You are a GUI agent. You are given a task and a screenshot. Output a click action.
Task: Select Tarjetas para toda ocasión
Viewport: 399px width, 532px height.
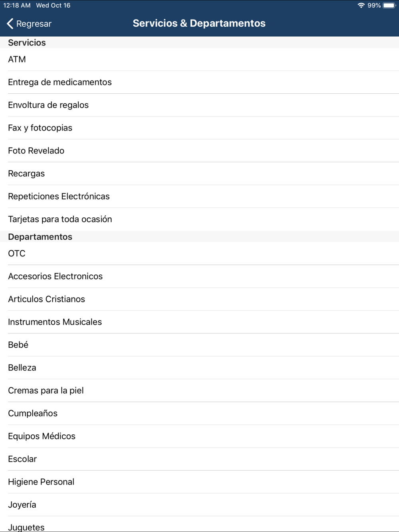pos(199,219)
